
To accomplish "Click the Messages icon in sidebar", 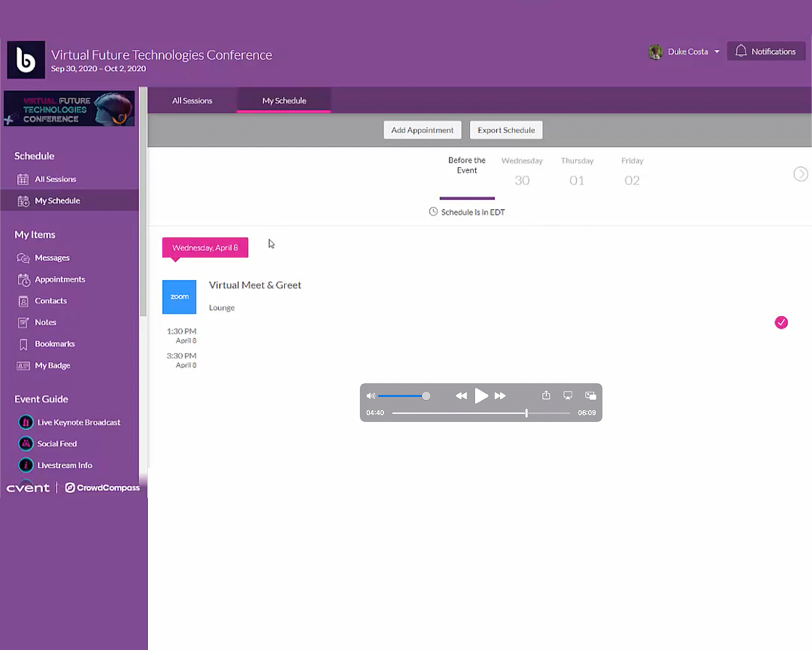I will (23, 258).
